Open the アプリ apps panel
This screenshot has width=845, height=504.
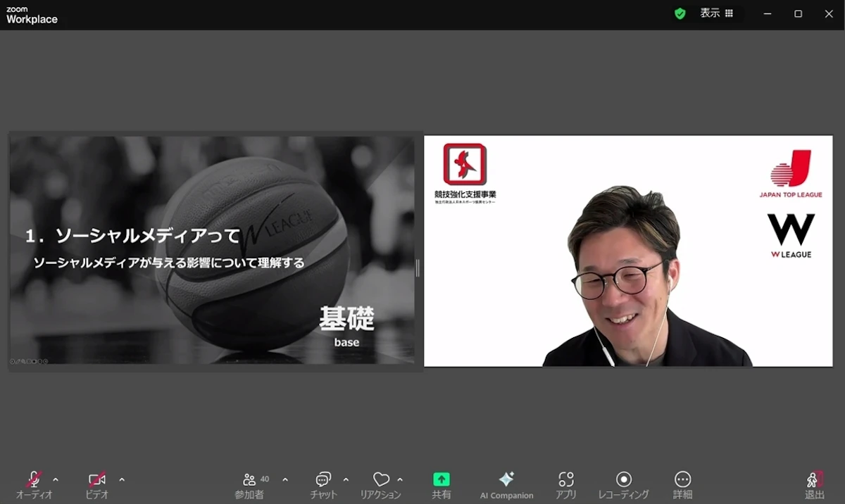coord(566,480)
